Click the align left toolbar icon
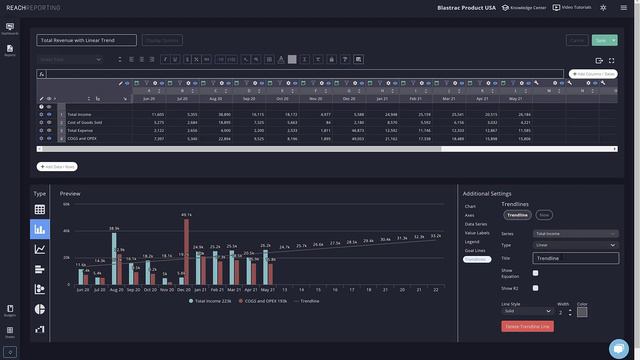Screen dimensions: 640x360 pyautogui.click(x=131, y=60)
